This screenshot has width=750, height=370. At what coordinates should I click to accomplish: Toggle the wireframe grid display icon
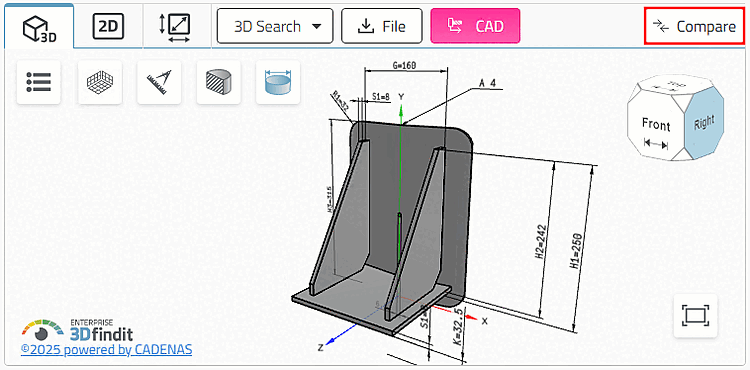click(100, 82)
